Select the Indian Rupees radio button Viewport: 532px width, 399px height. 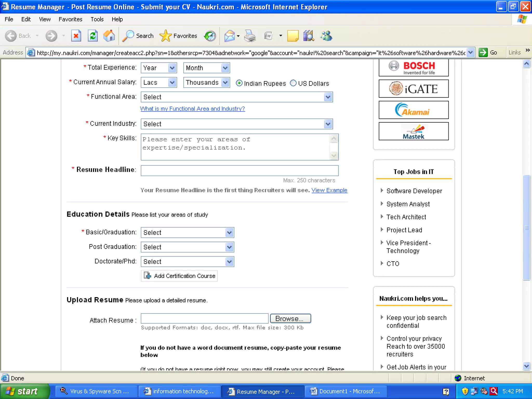point(239,83)
